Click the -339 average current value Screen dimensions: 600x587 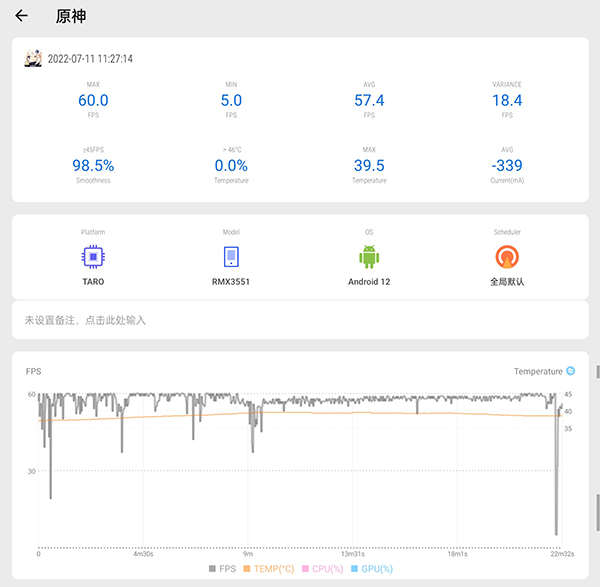[508, 165]
